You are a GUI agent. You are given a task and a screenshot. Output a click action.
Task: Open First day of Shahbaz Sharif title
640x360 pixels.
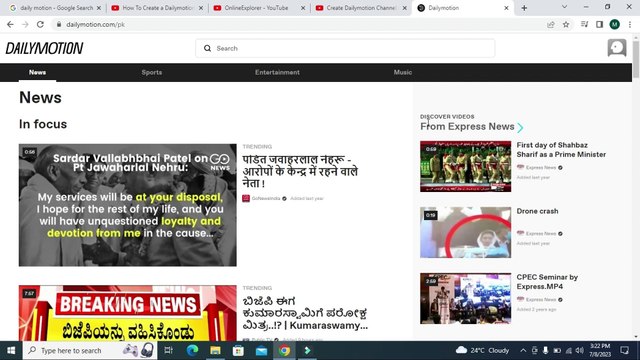coord(561,150)
